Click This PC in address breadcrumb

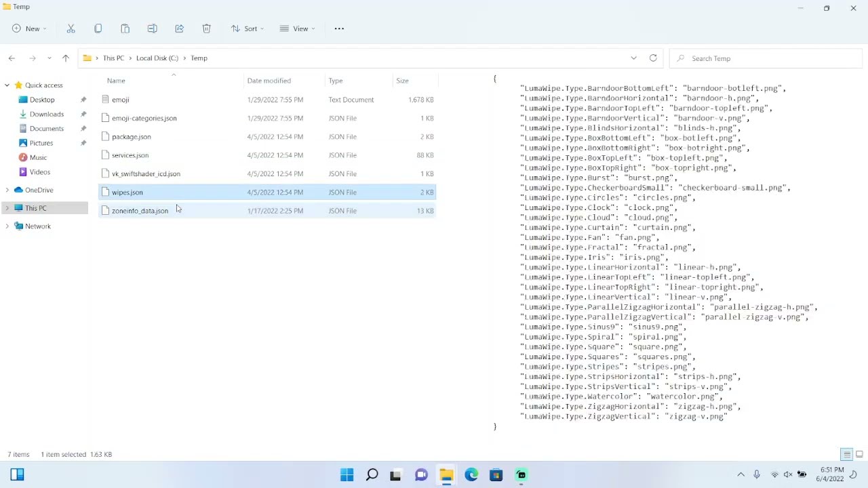point(113,58)
